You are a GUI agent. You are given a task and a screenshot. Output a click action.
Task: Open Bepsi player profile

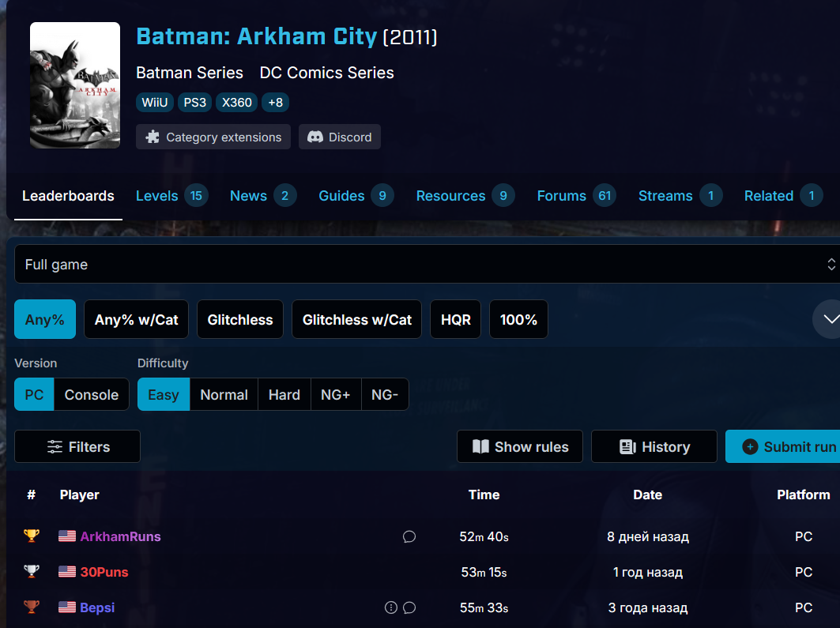click(97, 607)
